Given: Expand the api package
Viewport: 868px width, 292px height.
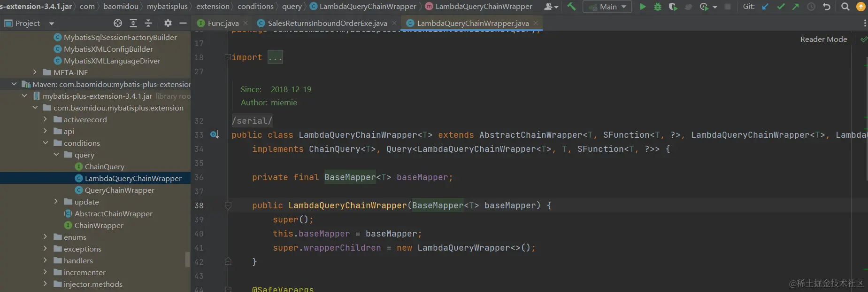Looking at the screenshot, I should coord(45,131).
